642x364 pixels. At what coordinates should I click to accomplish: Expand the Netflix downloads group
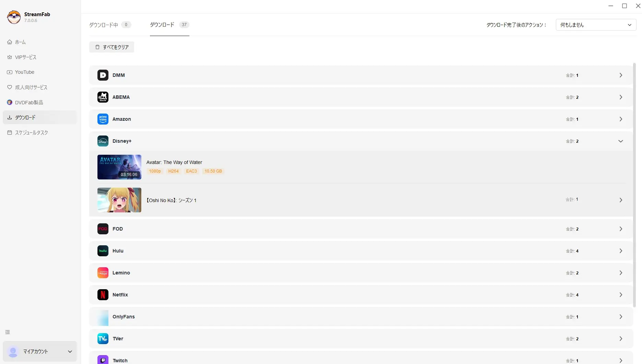click(621, 295)
